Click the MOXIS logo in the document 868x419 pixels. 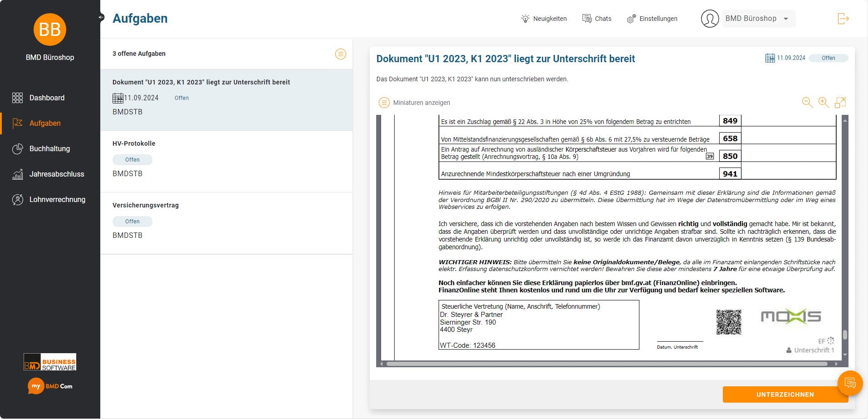(791, 316)
